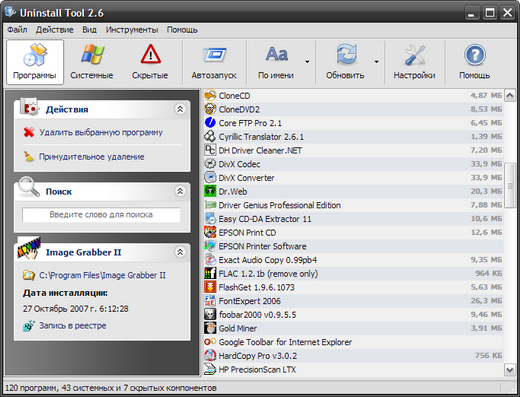The width and height of the screenshot is (520, 397).
Task: Open the Инструменты menu
Action: [132, 30]
